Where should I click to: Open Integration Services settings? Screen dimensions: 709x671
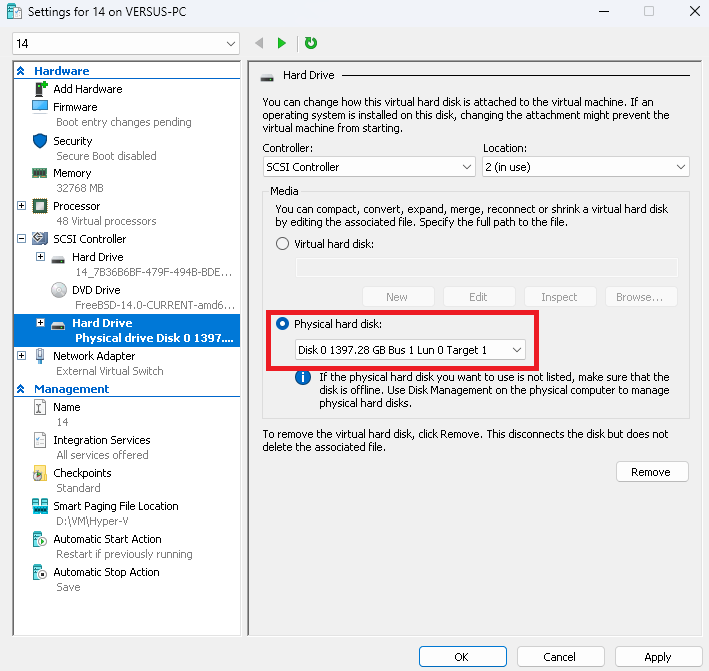(x=102, y=440)
